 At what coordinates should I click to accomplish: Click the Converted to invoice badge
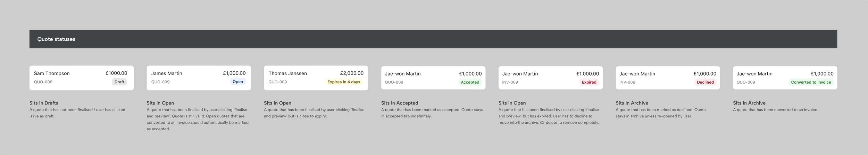pyautogui.click(x=811, y=82)
